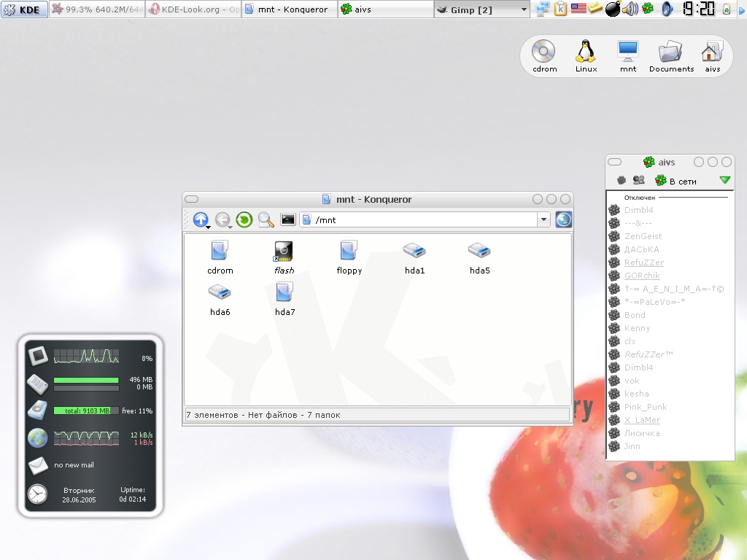Viewport: 747px width, 560px height.
Task: Click the gray flower icon in aivs toolbar
Action: pos(622,180)
